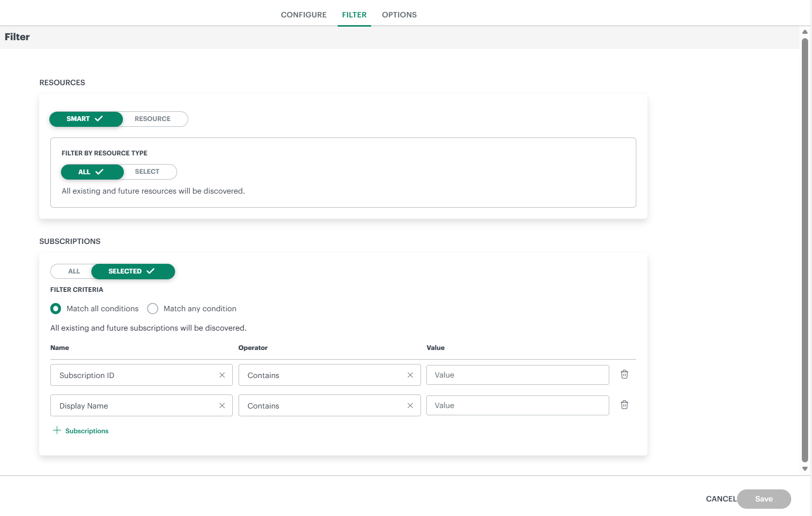Switch to the CONFIGURE tab
This screenshot has height=516, width=812.
pyautogui.click(x=303, y=15)
